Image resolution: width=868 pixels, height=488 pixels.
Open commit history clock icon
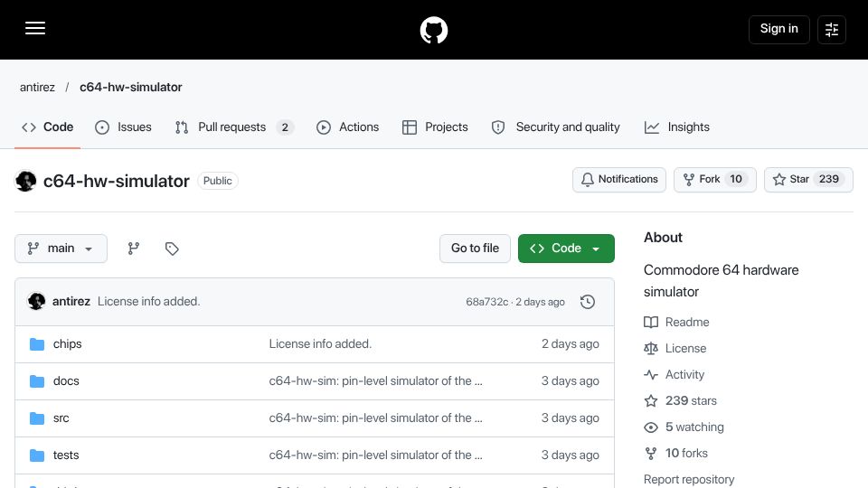point(588,302)
